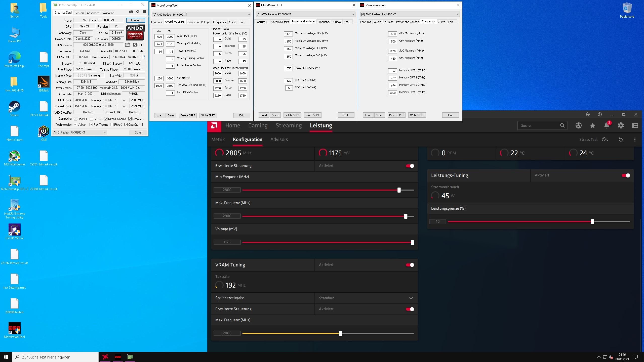The height and width of the screenshot is (362, 644).
Task: Disable the Leistungs-Tuning toggle
Action: (x=626, y=175)
